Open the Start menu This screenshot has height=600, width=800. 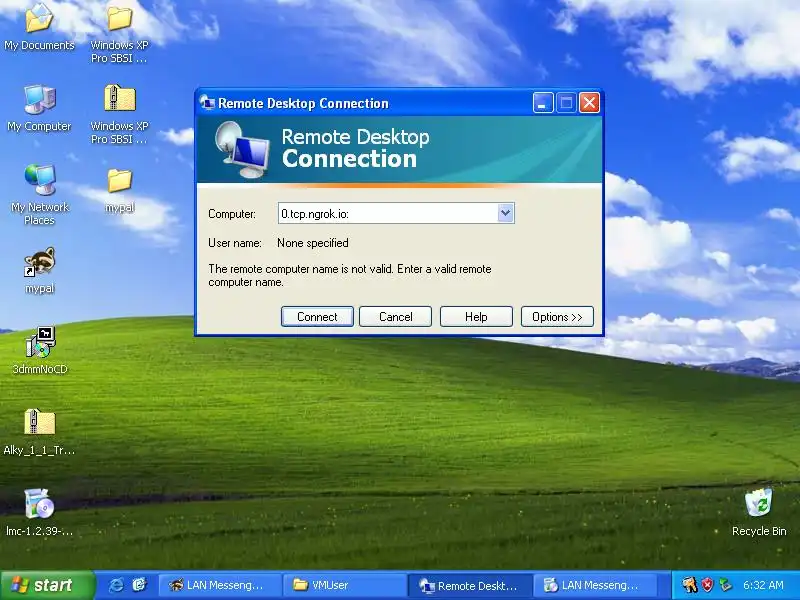(x=47, y=585)
